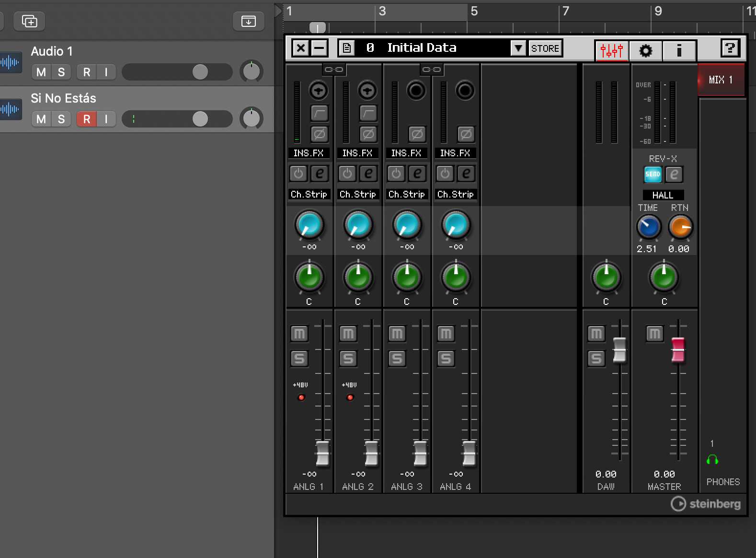Toggle +48V phantom power on ANLG 1
Screen dimensions: 756x558
coord(301,397)
